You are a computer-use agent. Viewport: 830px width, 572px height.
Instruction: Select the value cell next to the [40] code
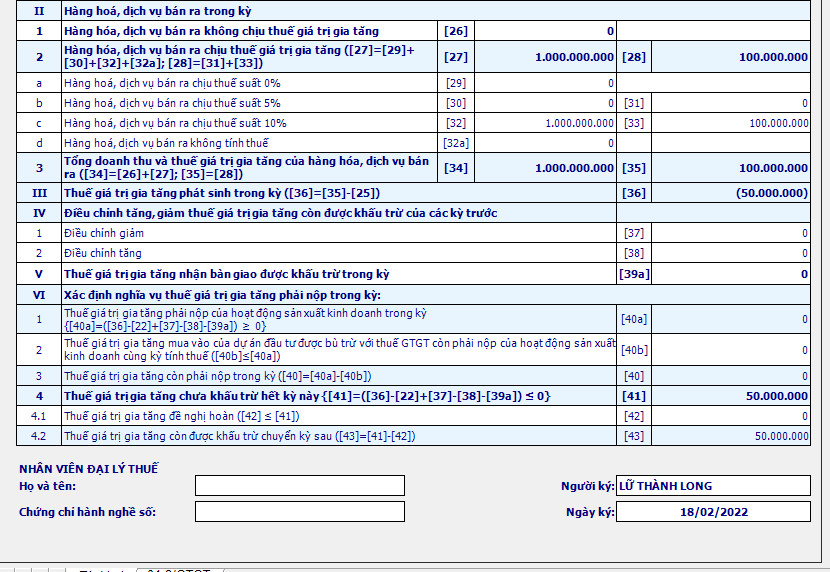(x=730, y=376)
